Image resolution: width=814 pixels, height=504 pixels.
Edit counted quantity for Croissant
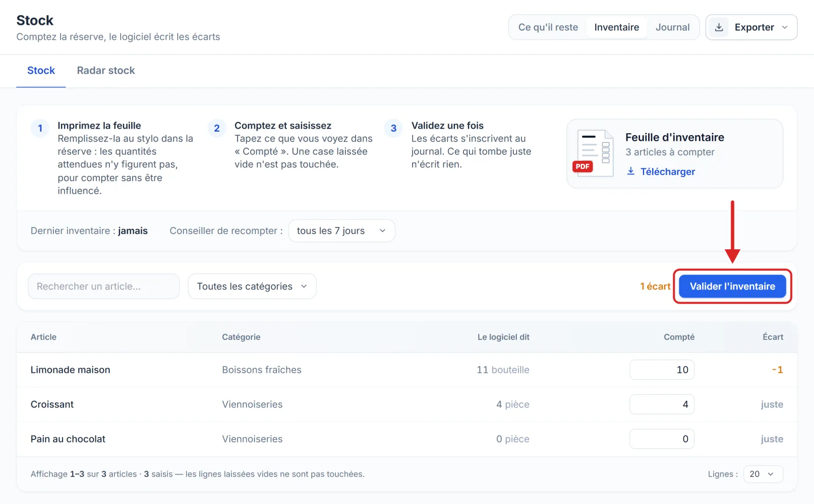click(662, 404)
